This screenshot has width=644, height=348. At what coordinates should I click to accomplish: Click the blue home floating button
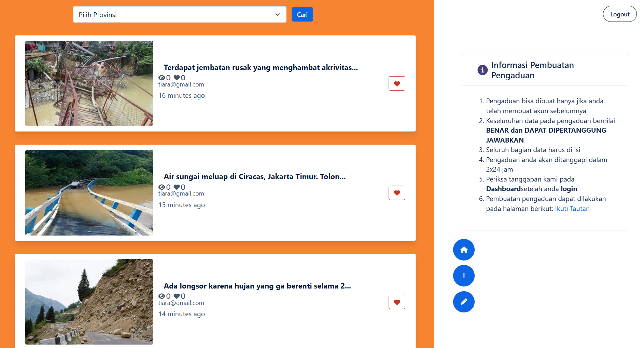coord(464,250)
